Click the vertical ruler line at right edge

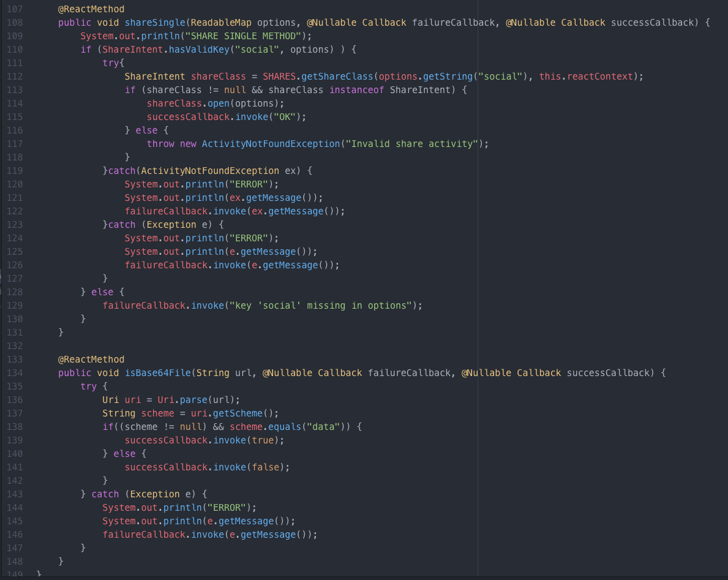tap(477, 288)
